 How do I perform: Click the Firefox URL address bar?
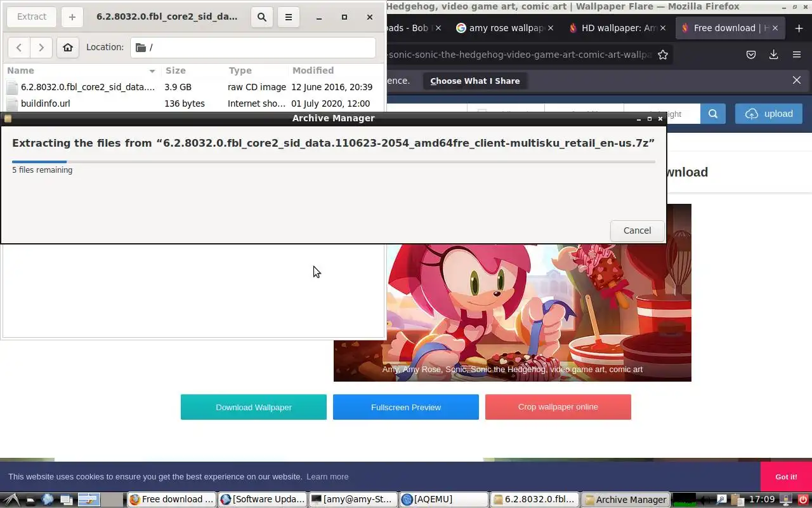point(519,55)
